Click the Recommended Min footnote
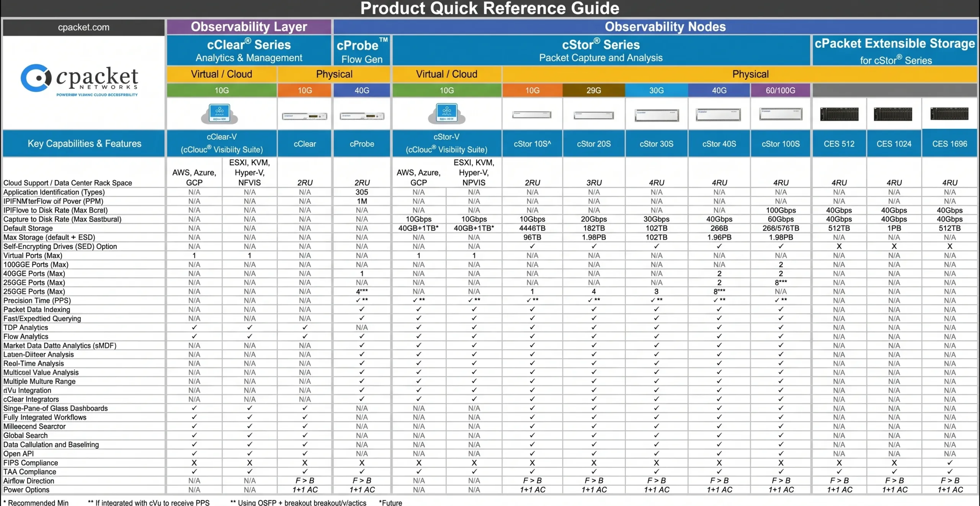The image size is (980, 506). point(36,503)
